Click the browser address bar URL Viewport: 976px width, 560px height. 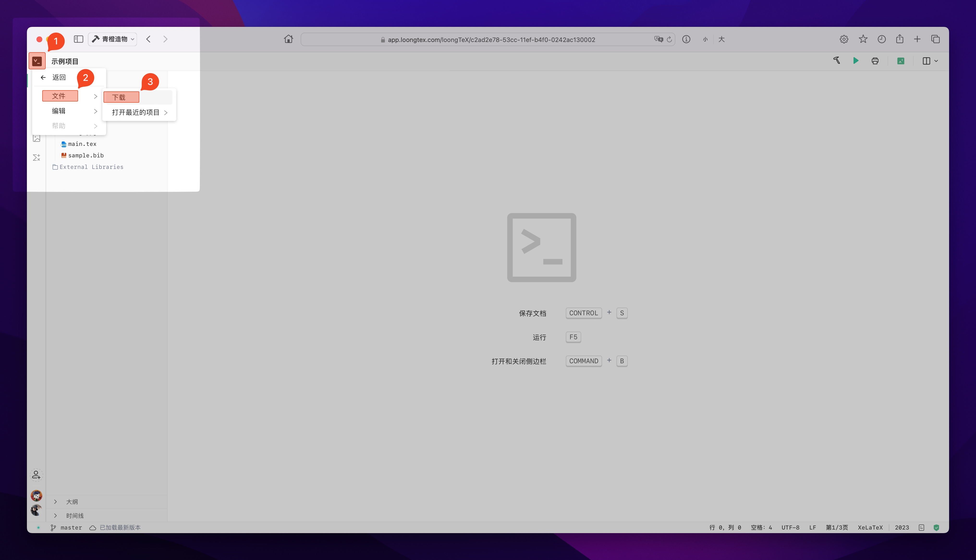(x=491, y=40)
